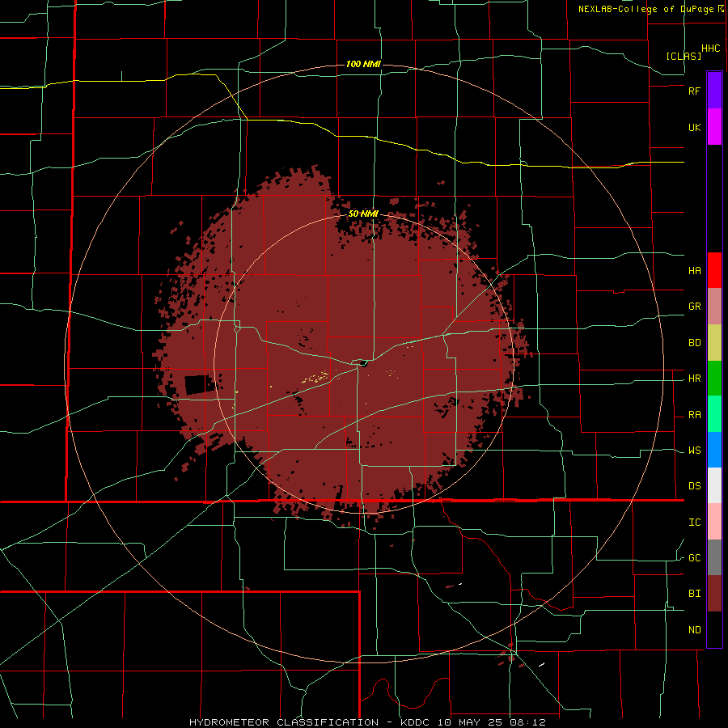Click the WS blue legend swatch
The image size is (728, 728).
pos(714,450)
